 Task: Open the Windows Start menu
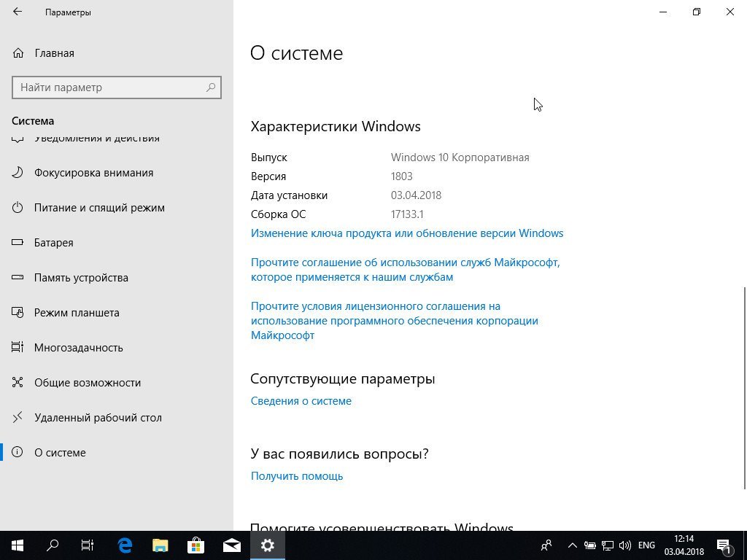pos(18,545)
